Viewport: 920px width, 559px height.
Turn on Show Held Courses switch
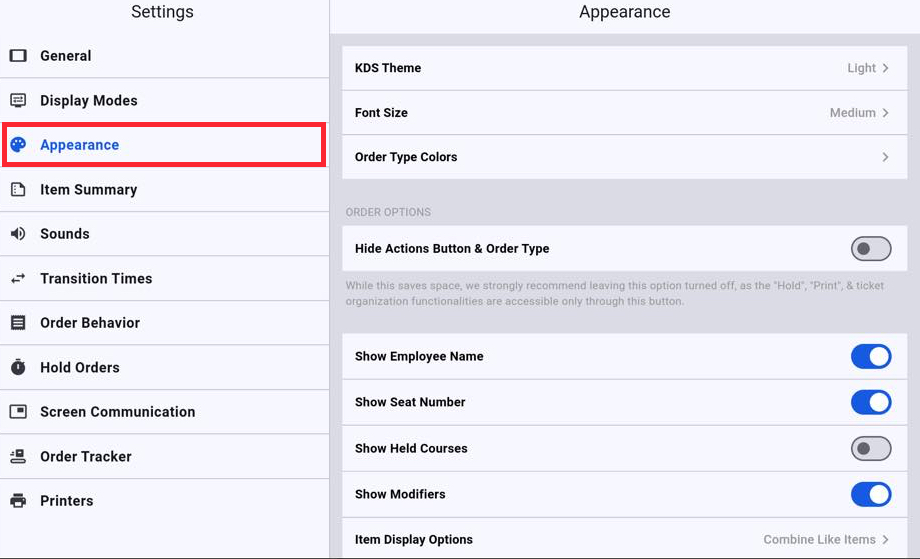(870, 448)
